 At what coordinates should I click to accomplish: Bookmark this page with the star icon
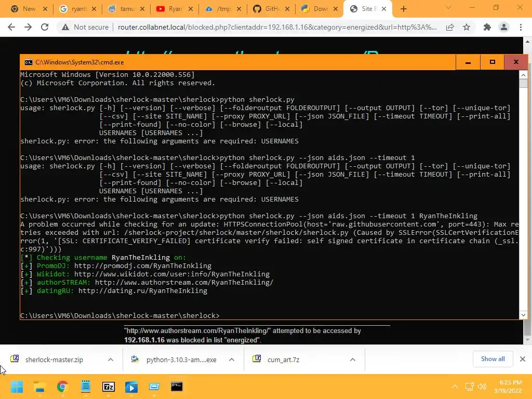pyautogui.click(x=467, y=27)
